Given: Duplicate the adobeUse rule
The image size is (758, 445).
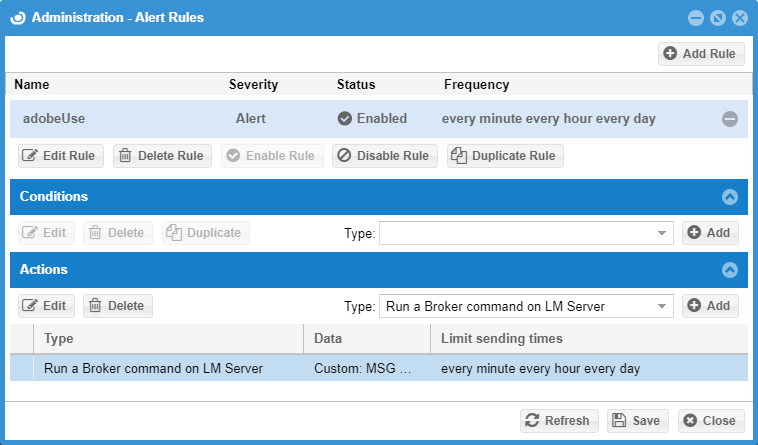Looking at the screenshot, I should tap(505, 156).
